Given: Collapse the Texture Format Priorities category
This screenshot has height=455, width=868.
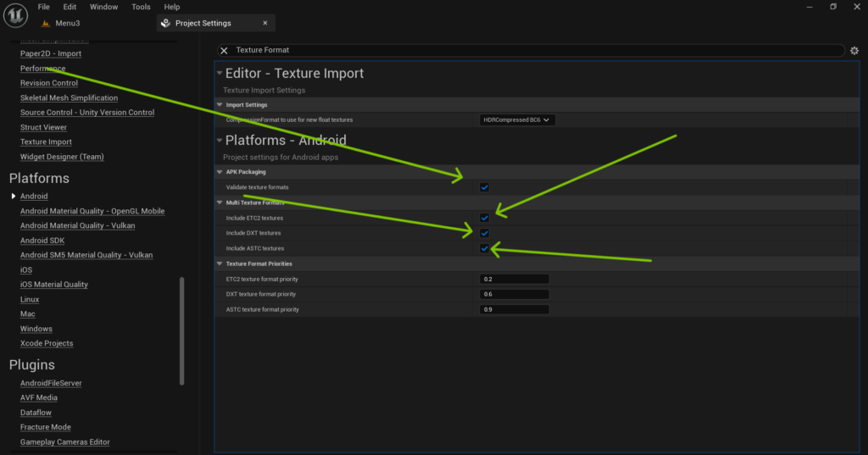Looking at the screenshot, I should 220,264.
